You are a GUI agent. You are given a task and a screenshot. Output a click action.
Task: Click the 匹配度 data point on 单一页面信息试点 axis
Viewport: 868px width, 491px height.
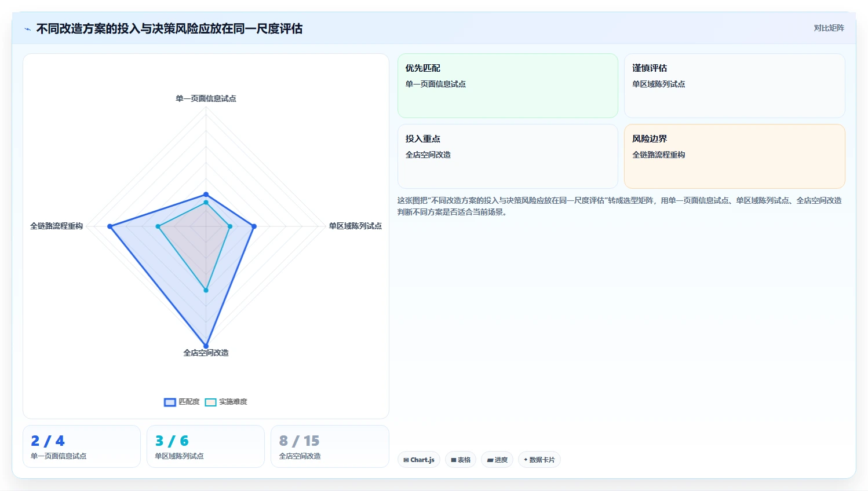click(x=206, y=195)
